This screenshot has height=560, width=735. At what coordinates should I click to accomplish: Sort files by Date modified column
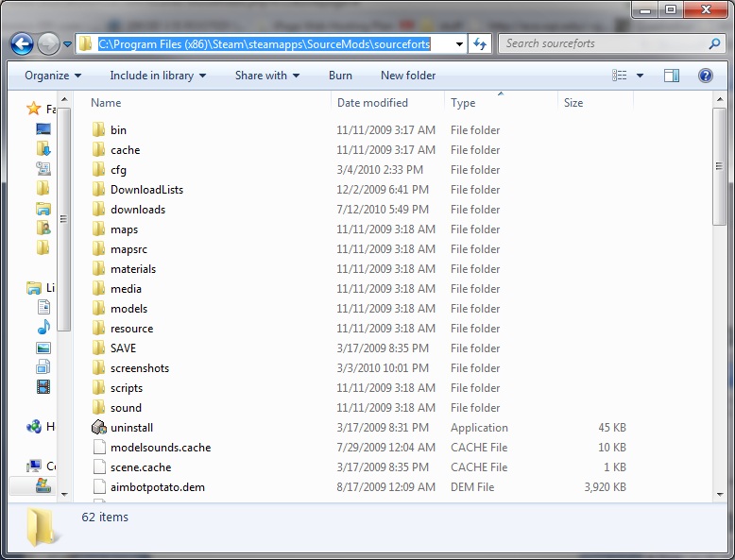(x=372, y=103)
